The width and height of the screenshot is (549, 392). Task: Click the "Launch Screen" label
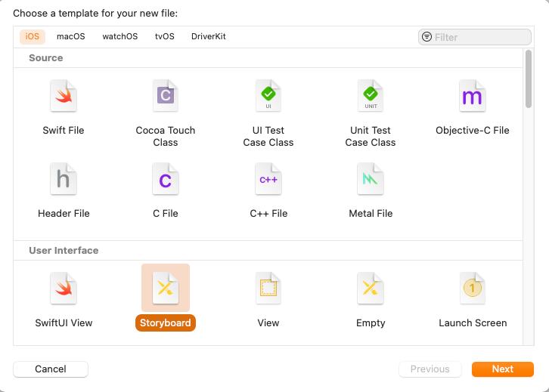coord(473,323)
